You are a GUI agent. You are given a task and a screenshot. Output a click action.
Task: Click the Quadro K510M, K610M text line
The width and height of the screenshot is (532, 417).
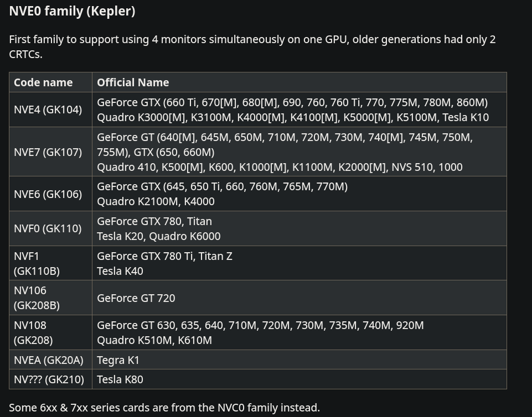[154, 340]
